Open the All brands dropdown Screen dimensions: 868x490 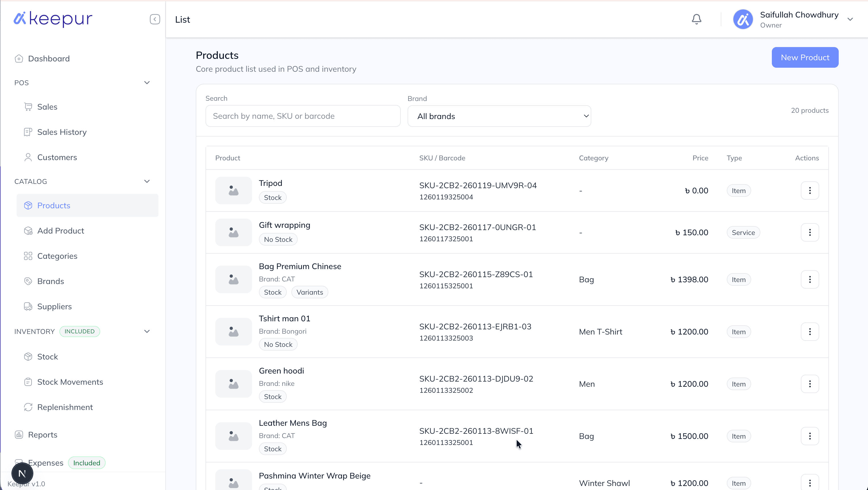pos(499,116)
